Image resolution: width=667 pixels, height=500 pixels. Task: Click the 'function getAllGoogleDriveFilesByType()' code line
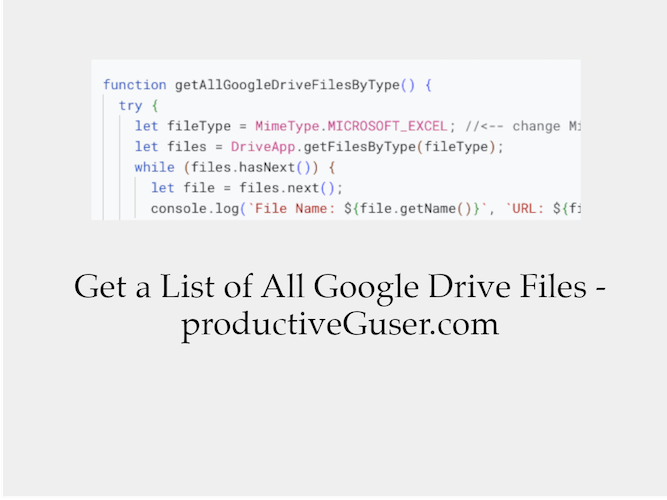coord(268,85)
